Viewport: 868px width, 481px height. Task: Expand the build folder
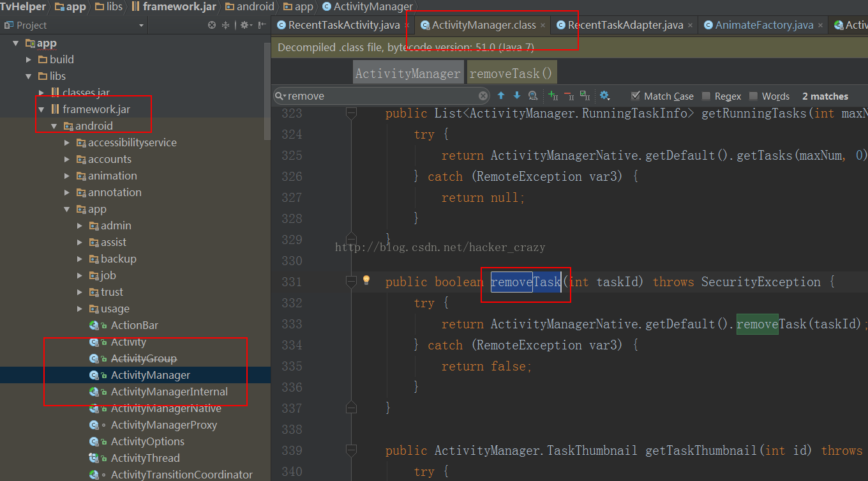(29, 59)
